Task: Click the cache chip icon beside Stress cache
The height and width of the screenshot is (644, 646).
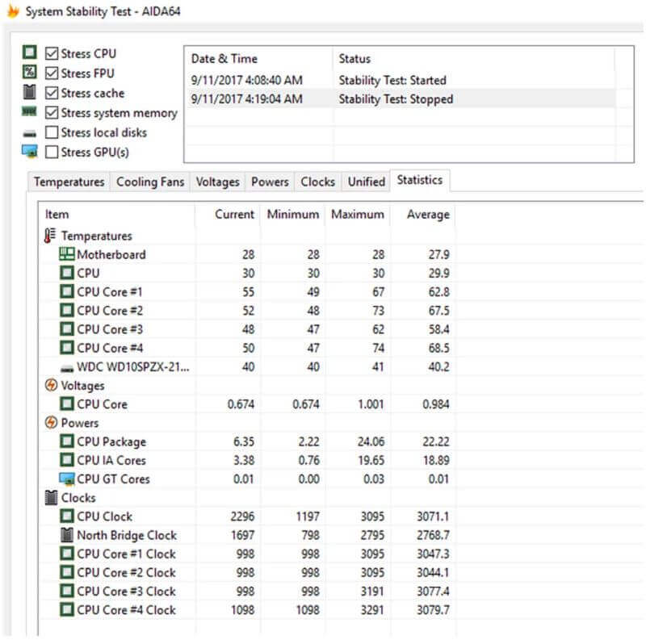Action: click(x=29, y=92)
